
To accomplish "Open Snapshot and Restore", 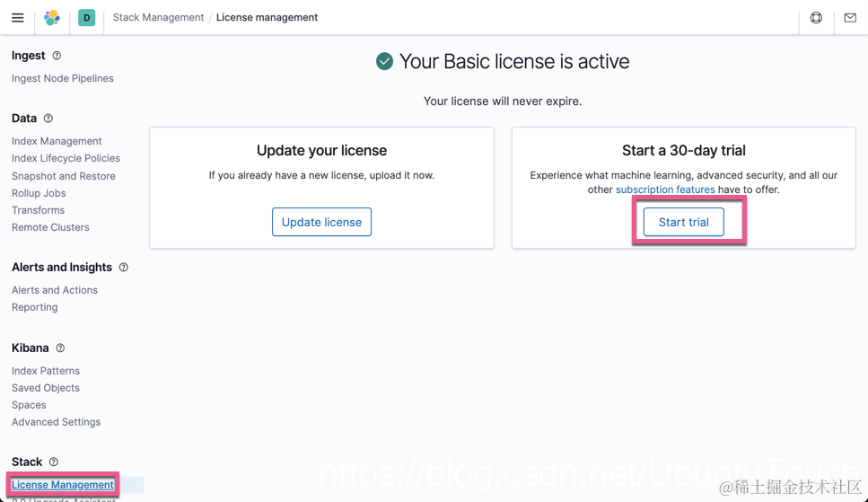I will (x=64, y=176).
